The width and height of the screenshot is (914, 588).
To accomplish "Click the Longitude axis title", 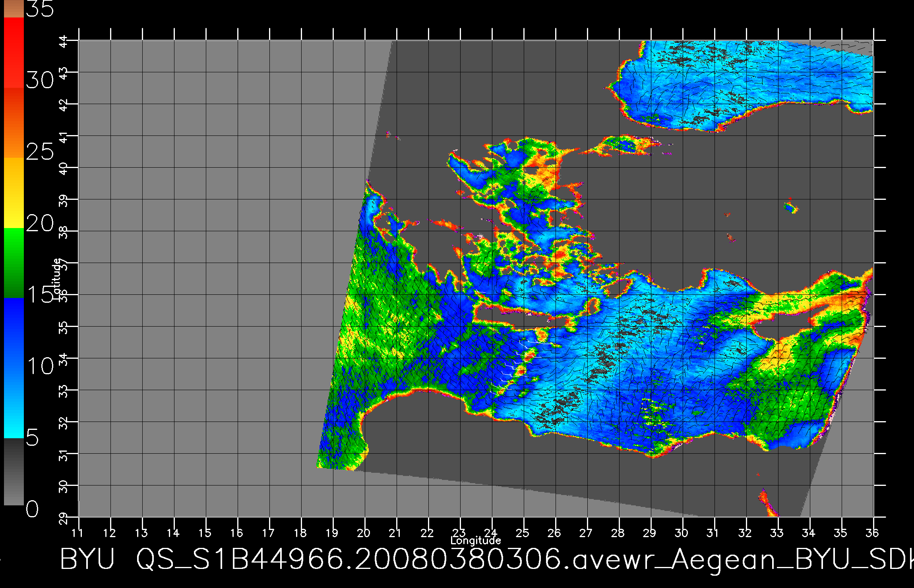I will pyautogui.click(x=476, y=540).
